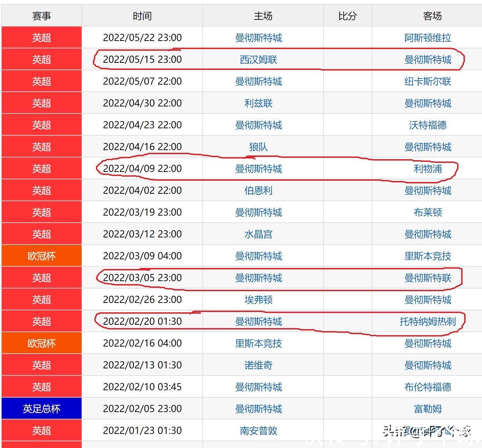Select 欧冠杯 label in 2022/02/16 row
Viewport: 482px width, 448px height.
click(42, 343)
